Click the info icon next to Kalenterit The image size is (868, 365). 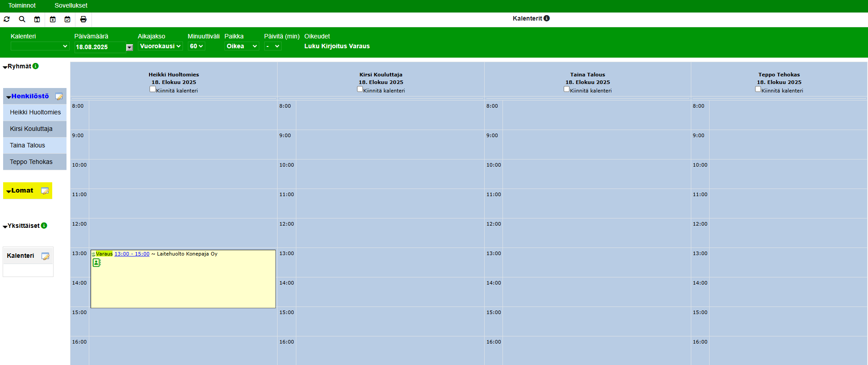tap(547, 18)
